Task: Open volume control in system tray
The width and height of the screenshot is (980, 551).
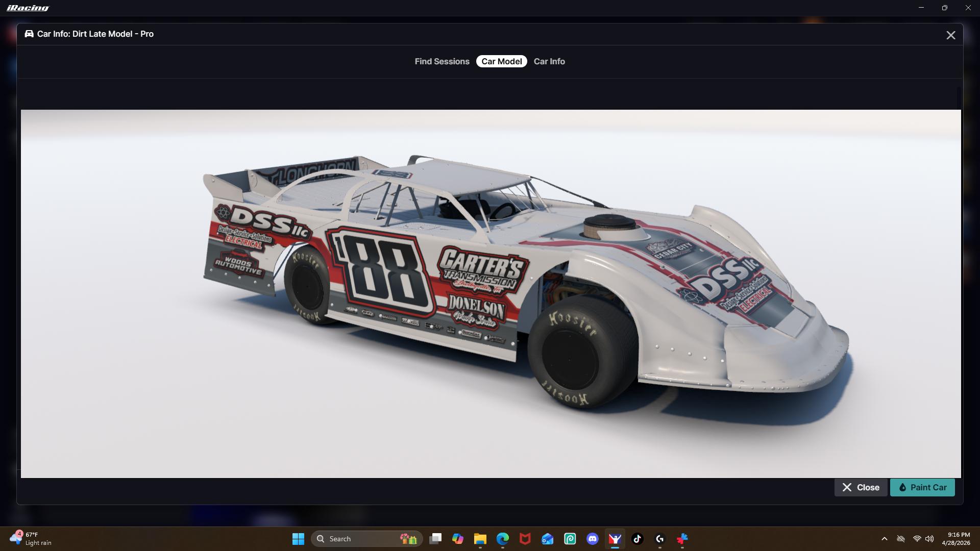Action: point(929,539)
